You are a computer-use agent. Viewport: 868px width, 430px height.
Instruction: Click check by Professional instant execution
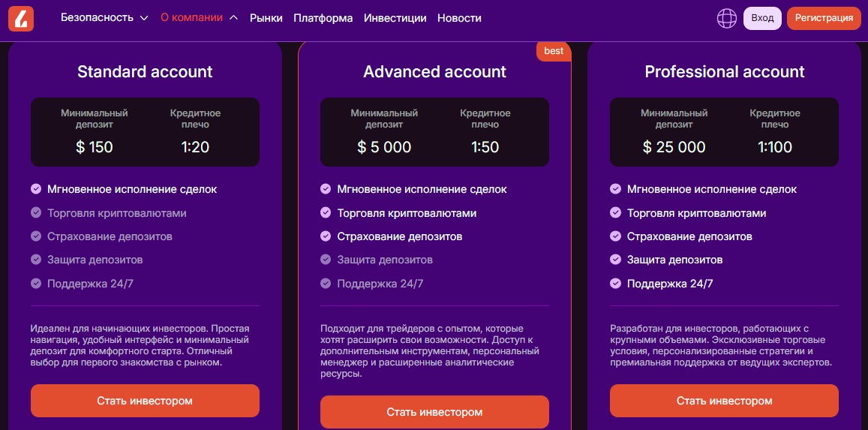pyautogui.click(x=616, y=189)
